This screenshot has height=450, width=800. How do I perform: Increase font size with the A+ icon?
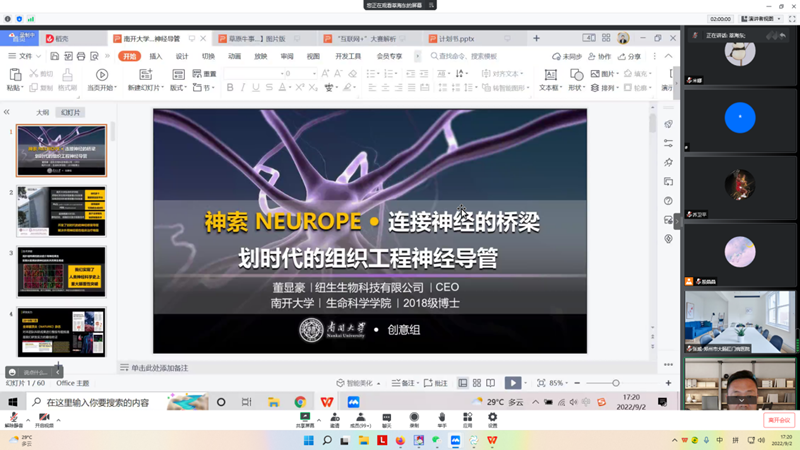tap(325, 73)
